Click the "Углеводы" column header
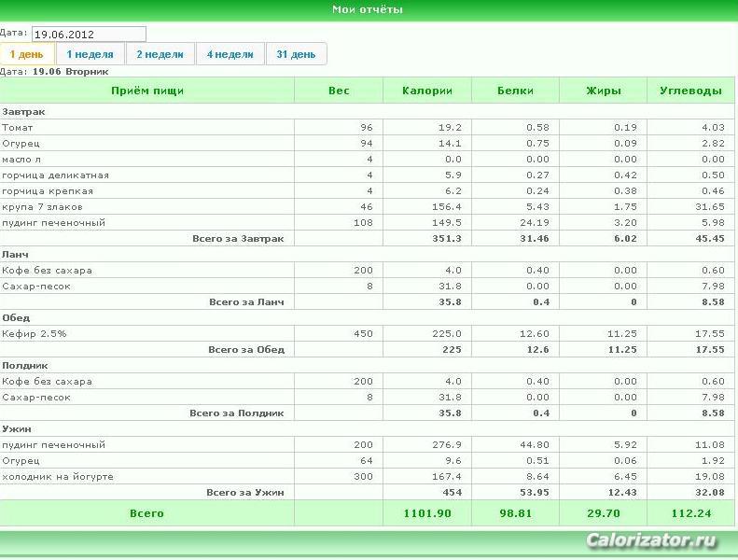Image resolution: width=738 pixels, height=560 pixels. (x=690, y=91)
